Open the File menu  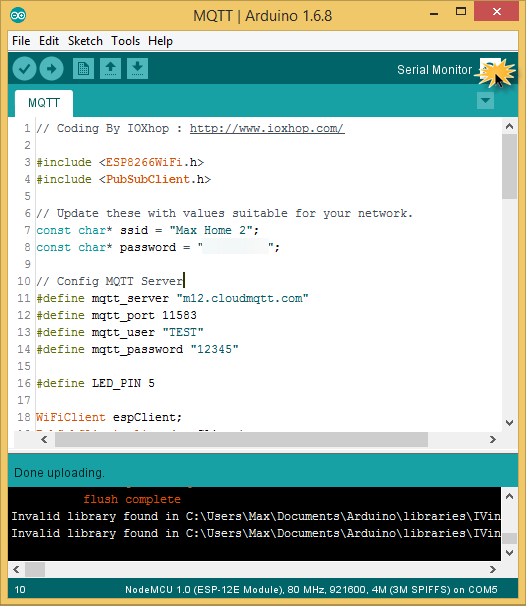click(21, 41)
